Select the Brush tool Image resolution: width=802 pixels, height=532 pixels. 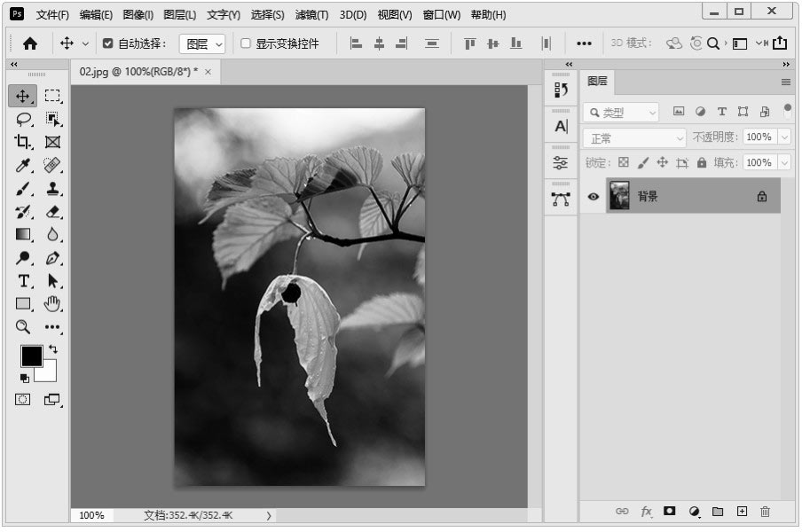tap(23, 188)
